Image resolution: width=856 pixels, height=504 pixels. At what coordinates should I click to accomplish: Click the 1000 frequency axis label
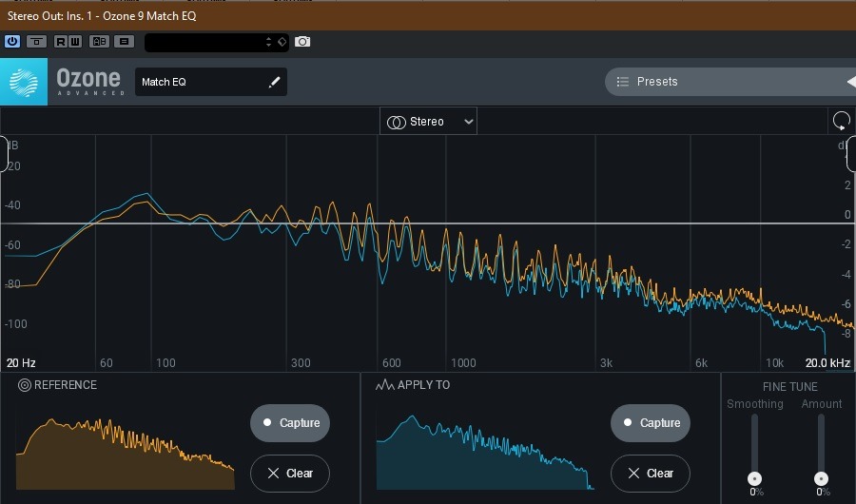click(463, 363)
